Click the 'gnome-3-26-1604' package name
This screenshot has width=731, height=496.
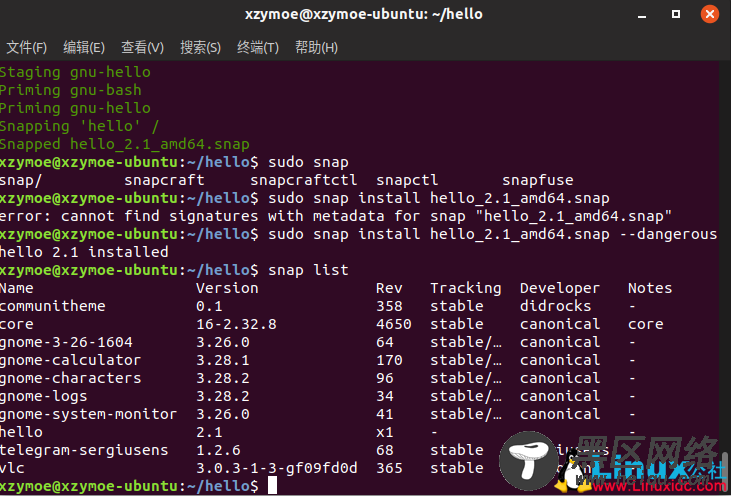pos(66,342)
